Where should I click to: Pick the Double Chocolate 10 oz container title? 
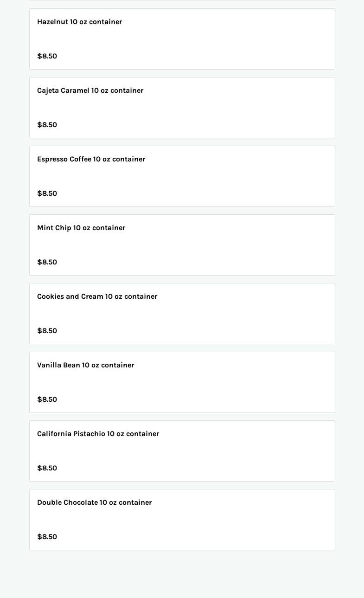pyautogui.click(x=94, y=502)
